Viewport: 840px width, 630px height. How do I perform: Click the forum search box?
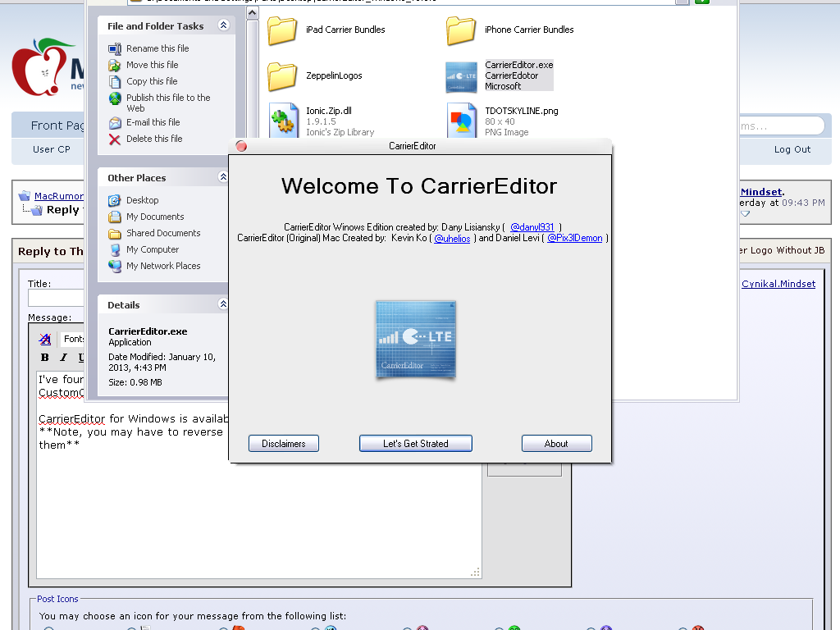point(782,126)
